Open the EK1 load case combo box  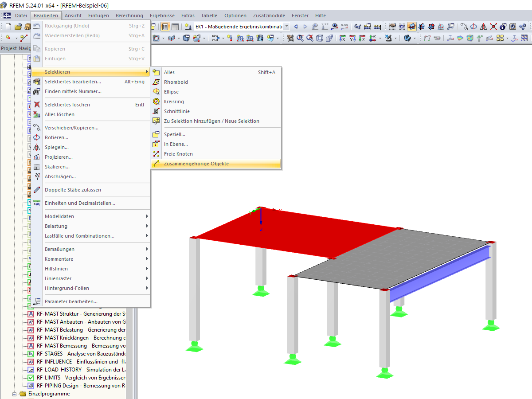(242, 27)
